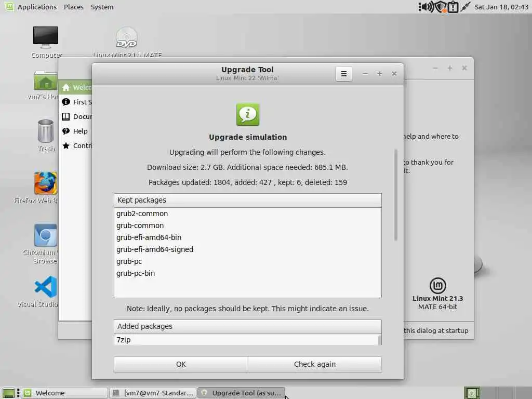532x399 pixels.
Task: Minimize the Upgrade Tool window
Action: [x=365, y=74]
